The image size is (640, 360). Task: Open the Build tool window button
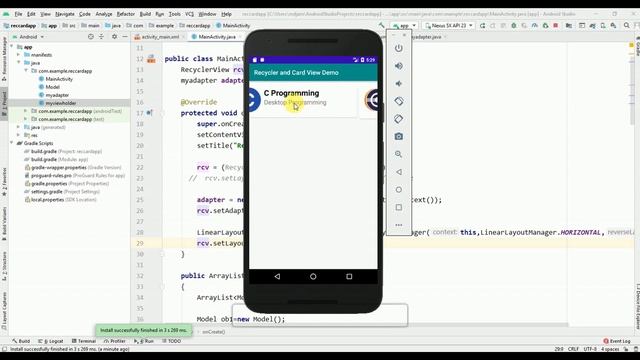21,341
